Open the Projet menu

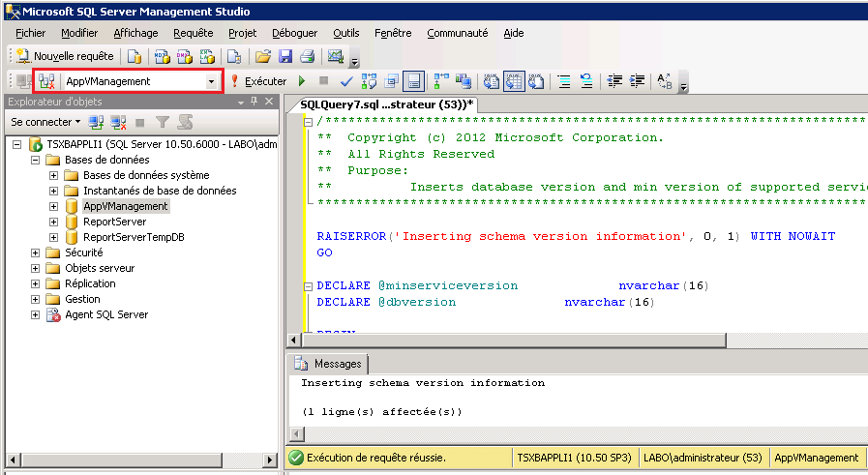pyautogui.click(x=243, y=33)
